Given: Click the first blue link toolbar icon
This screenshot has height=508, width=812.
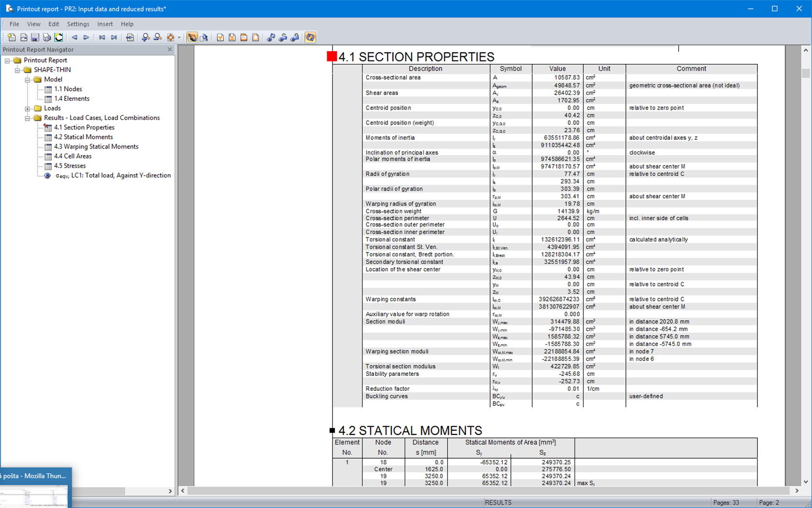Looking at the screenshot, I should pos(271,37).
